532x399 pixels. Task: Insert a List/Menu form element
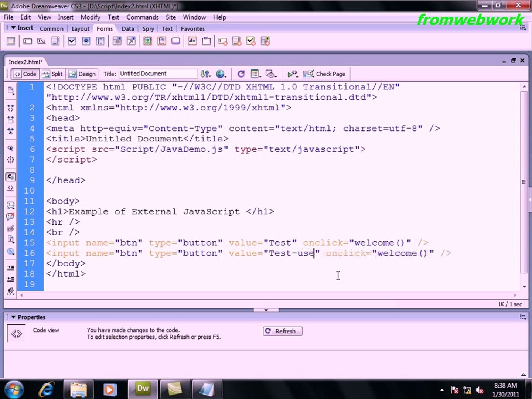(x=117, y=41)
